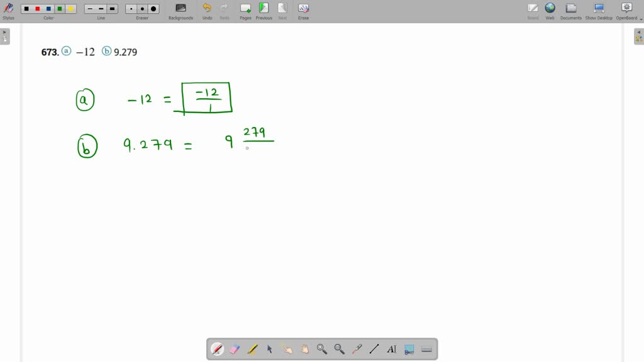644x362 pixels.
Task: Select the Pen tool
Action: pos(217,349)
